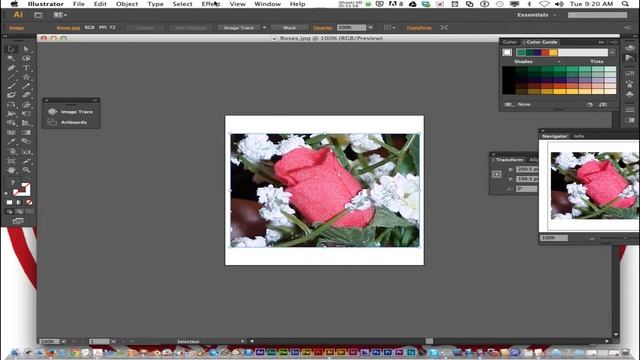
Task: Open the Essentials workspace switcher
Action: coord(536,15)
